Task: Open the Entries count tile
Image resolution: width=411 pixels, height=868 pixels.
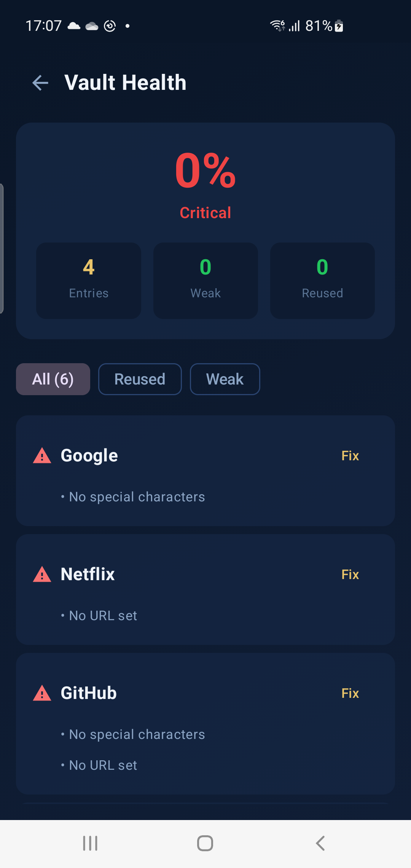Action: click(x=89, y=281)
